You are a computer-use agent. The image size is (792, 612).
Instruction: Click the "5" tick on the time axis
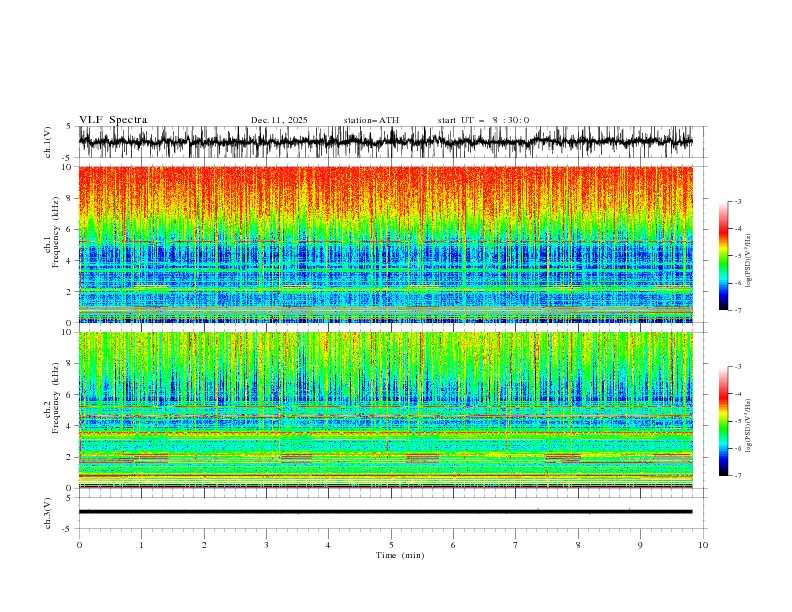pyautogui.click(x=391, y=545)
